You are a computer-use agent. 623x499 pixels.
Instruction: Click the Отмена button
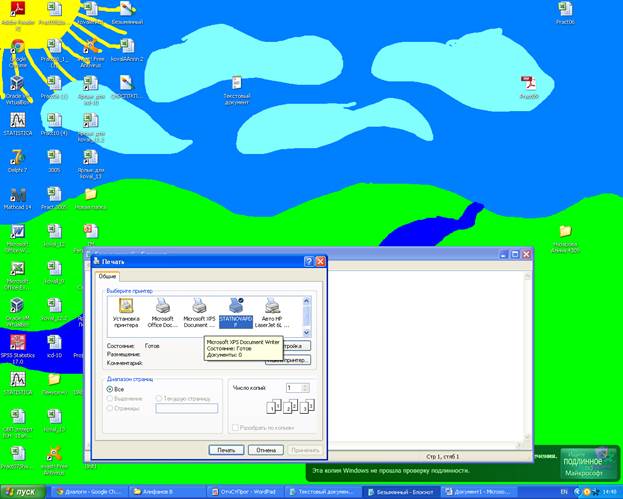pyautogui.click(x=266, y=450)
